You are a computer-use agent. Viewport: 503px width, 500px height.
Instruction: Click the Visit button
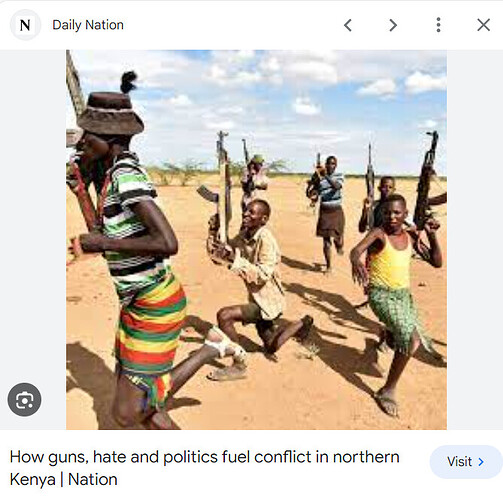tap(466, 462)
